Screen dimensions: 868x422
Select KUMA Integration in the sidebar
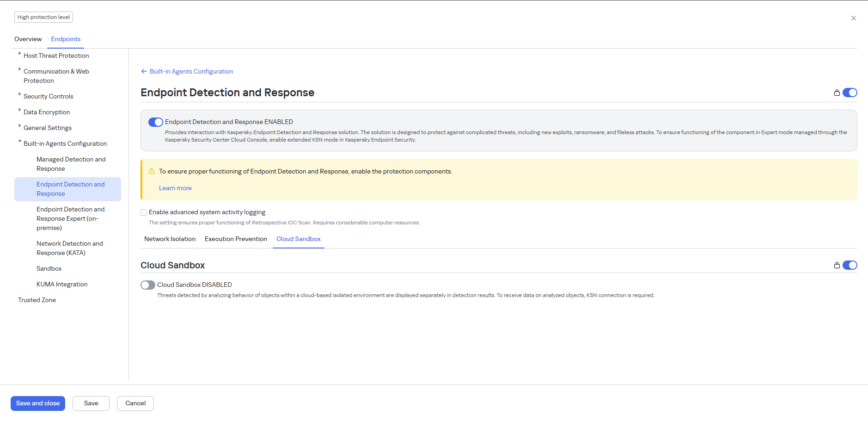point(61,284)
